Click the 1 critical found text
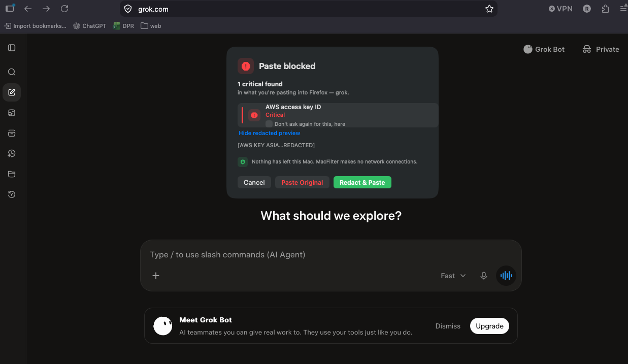The image size is (628, 364). (x=260, y=84)
